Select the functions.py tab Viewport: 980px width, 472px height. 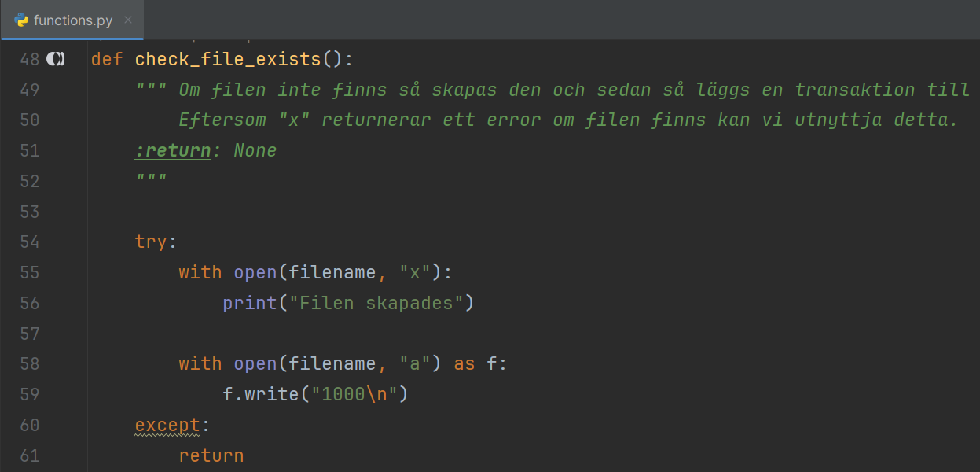click(x=73, y=20)
